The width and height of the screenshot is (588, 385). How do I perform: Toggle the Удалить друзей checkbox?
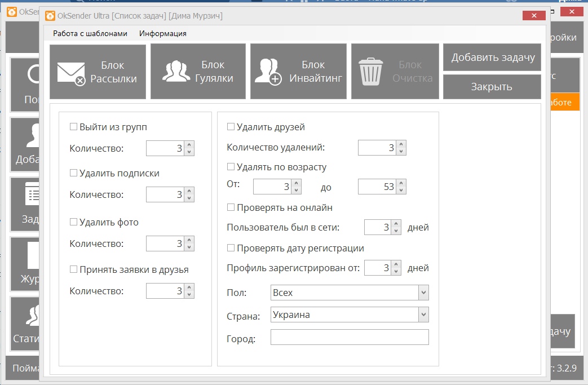[231, 127]
